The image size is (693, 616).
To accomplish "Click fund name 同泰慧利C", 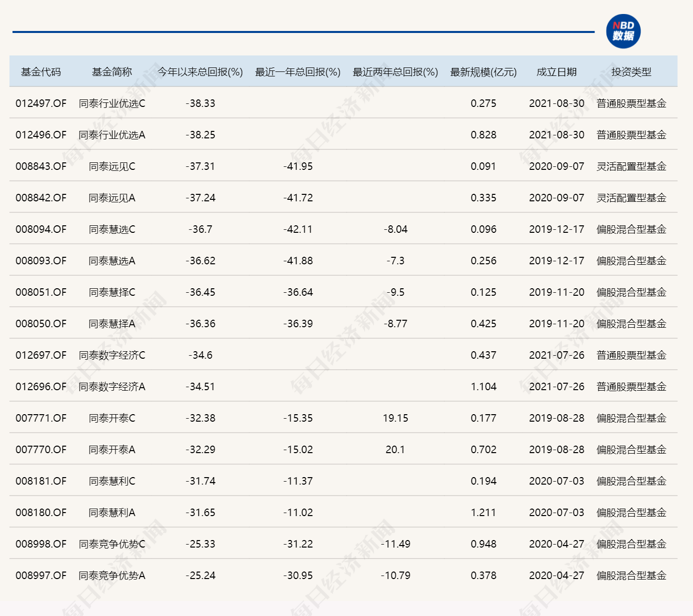I will click(112, 481).
